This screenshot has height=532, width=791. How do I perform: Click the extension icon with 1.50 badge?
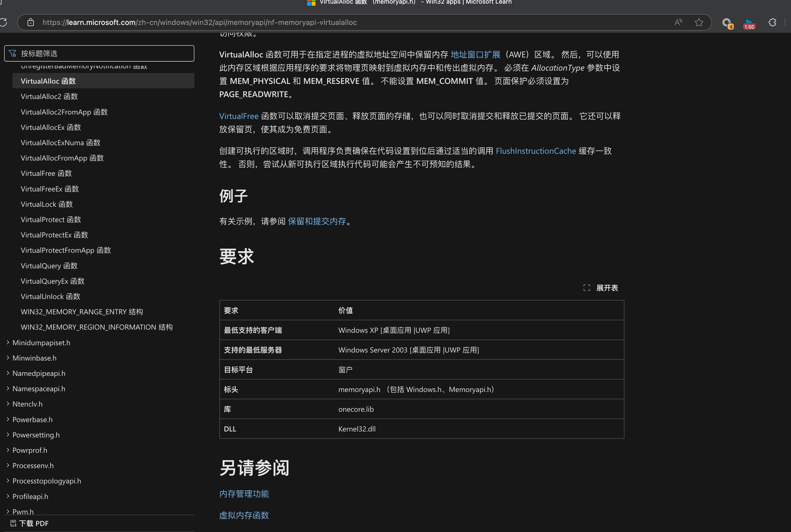click(x=749, y=23)
